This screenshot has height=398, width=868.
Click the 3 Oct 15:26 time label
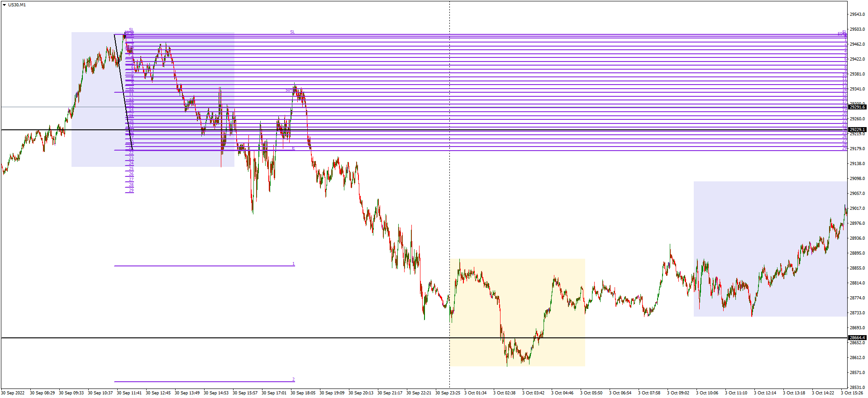[852, 393]
